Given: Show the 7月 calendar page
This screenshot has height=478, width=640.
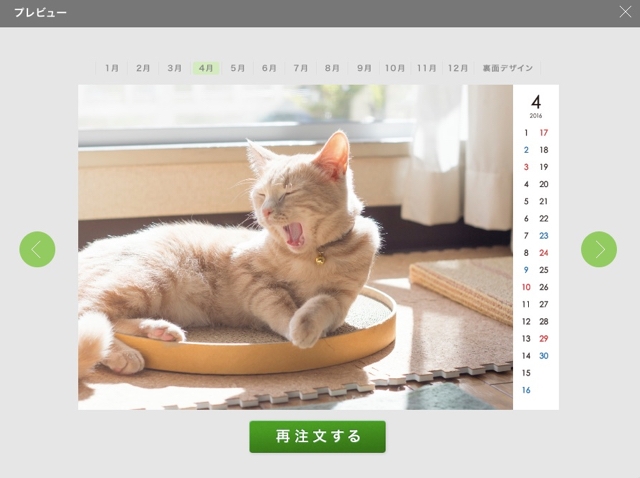Looking at the screenshot, I should coord(300,68).
